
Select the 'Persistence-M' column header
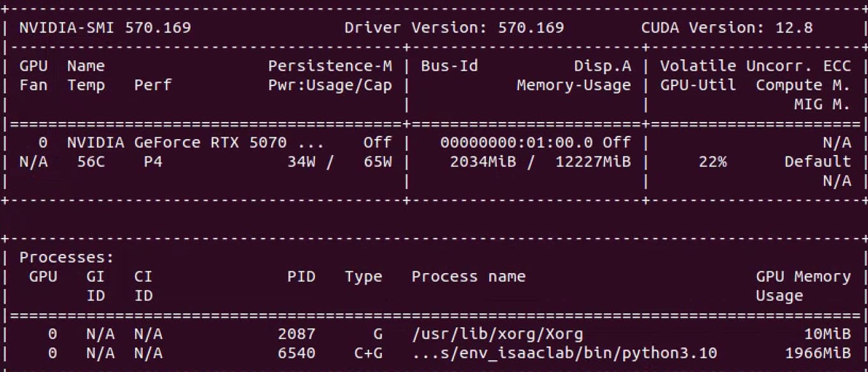pyautogui.click(x=330, y=66)
